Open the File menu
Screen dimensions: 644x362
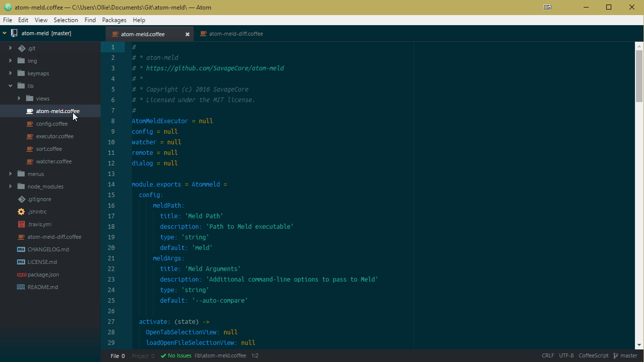click(x=8, y=20)
